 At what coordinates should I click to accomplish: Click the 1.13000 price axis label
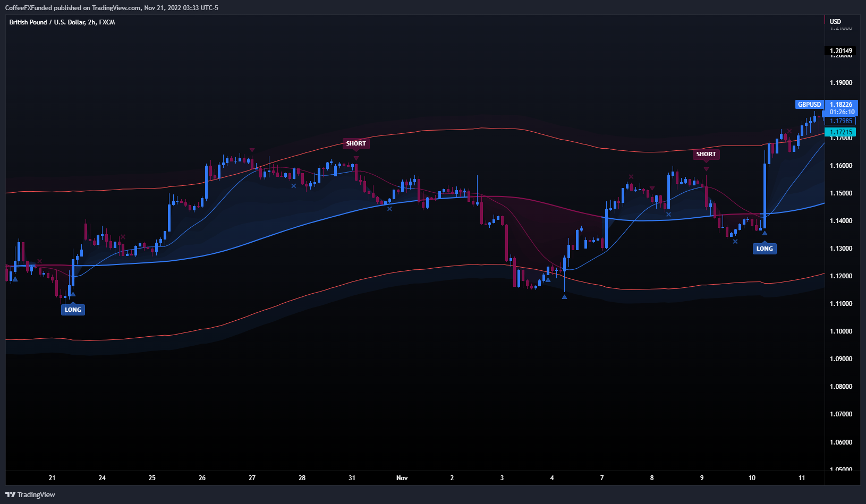tap(841, 249)
